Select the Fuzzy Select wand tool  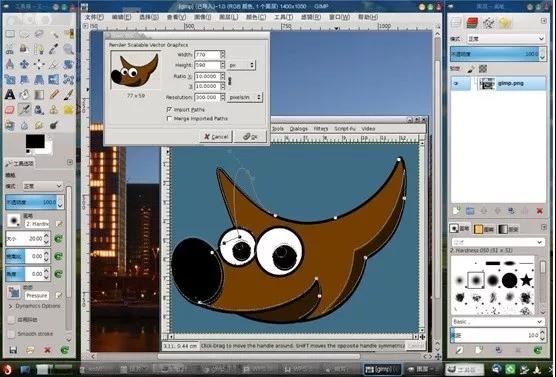point(54,34)
